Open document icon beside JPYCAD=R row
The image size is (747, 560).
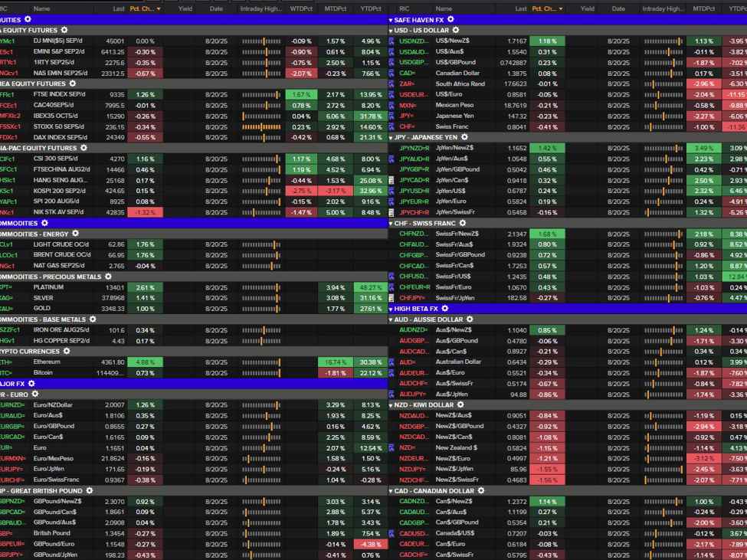tap(392, 181)
